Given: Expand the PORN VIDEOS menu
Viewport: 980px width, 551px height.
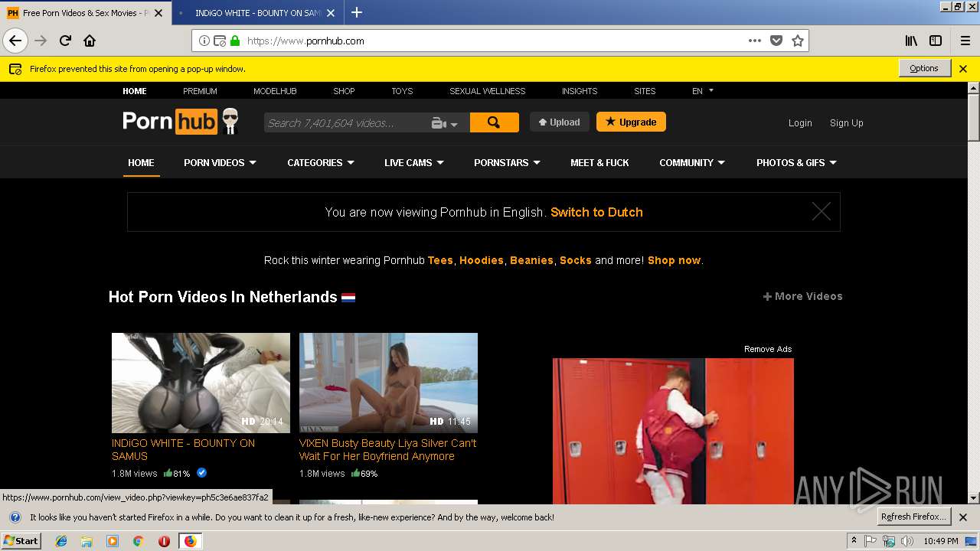Looking at the screenshot, I should point(220,162).
